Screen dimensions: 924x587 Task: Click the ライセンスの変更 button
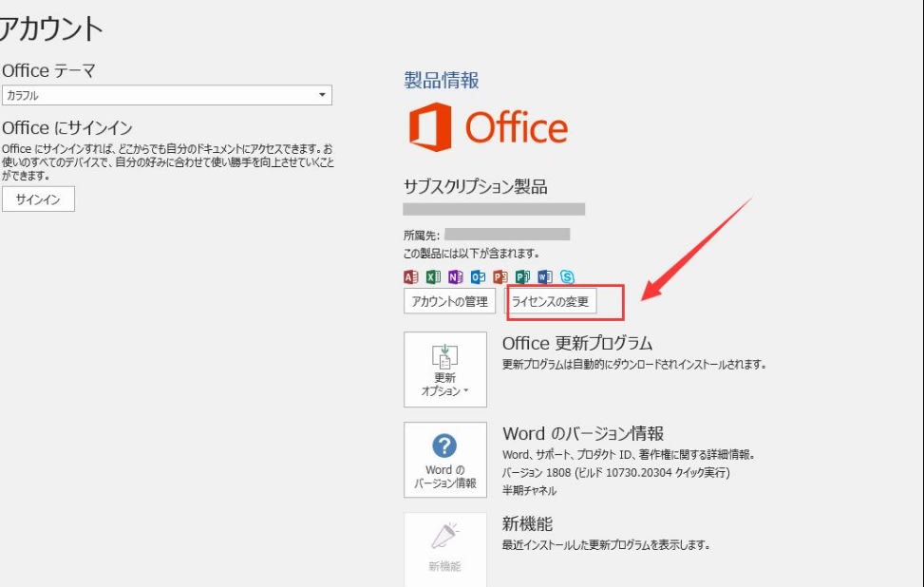(x=551, y=301)
